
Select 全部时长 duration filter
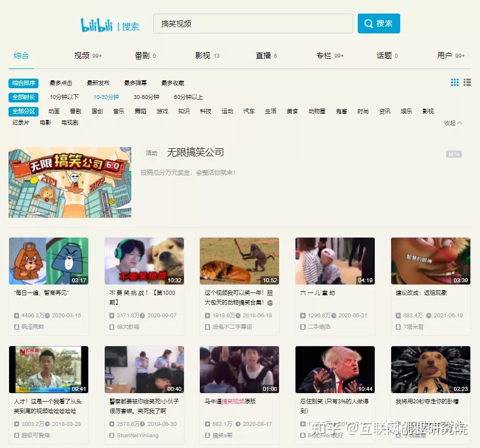point(24,97)
